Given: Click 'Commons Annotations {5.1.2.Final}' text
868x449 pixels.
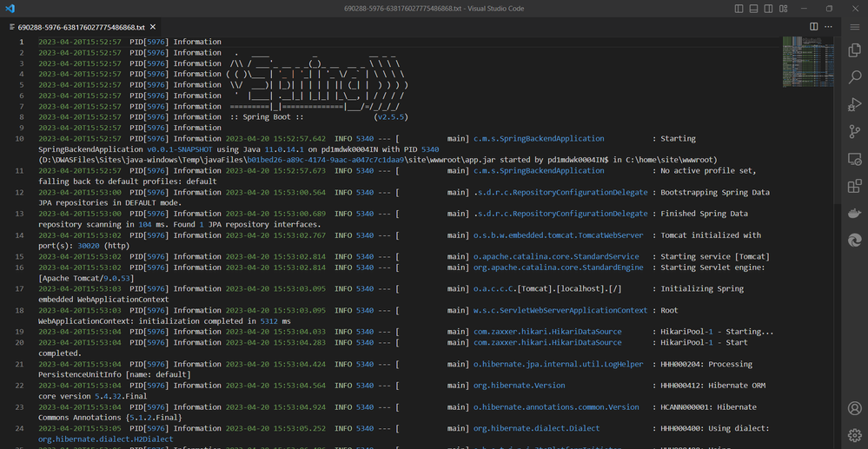Looking at the screenshot, I should click(x=110, y=418).
